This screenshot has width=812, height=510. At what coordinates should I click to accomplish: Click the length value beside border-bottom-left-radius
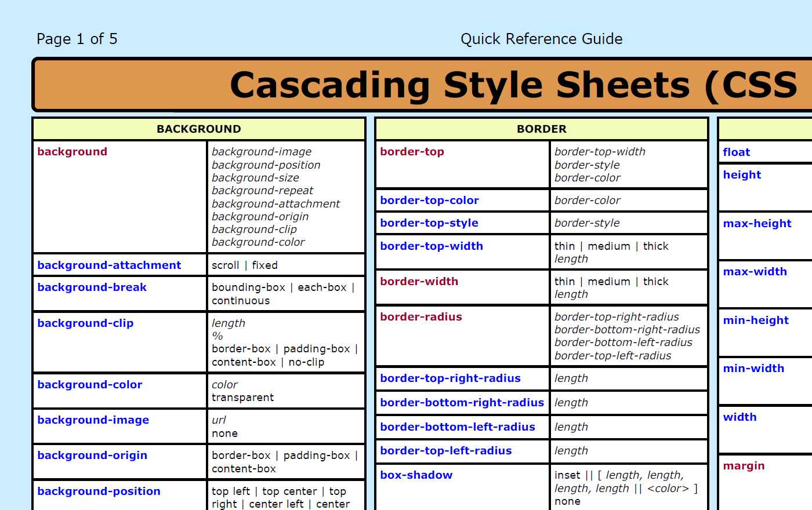(571, 427)
